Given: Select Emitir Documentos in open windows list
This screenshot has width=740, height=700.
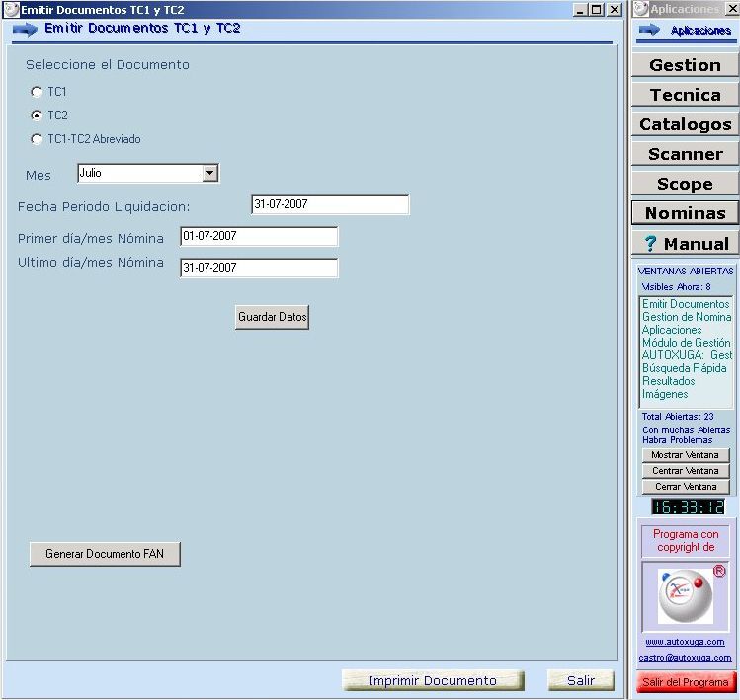Looking at the screenshot, I should click(x=686, y=304).
